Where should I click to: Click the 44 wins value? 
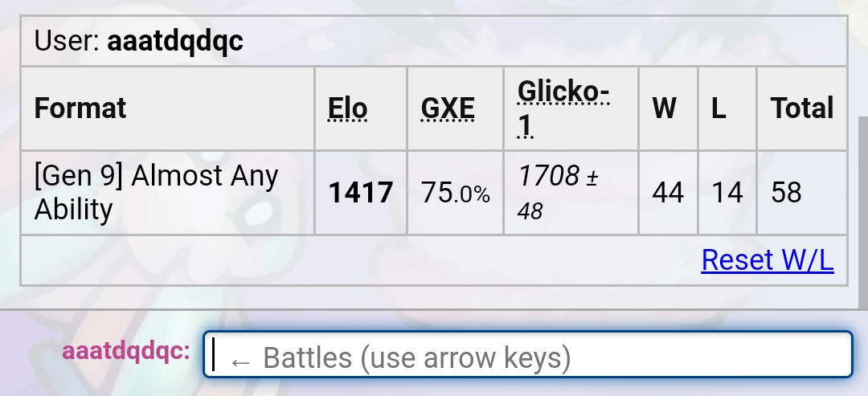click(x=668, y=193)
